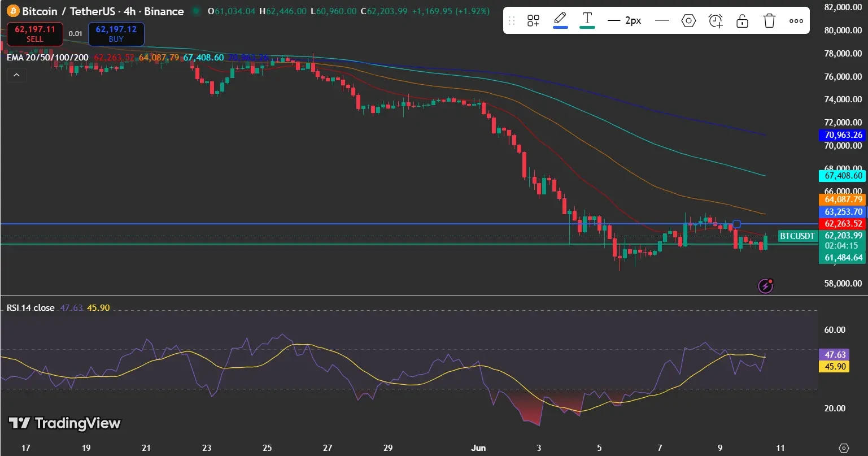Click the orange 64,087.79 EMA price label
Image resolution: width=868 pixels, height=456 pixels.
tap(841, 199)
